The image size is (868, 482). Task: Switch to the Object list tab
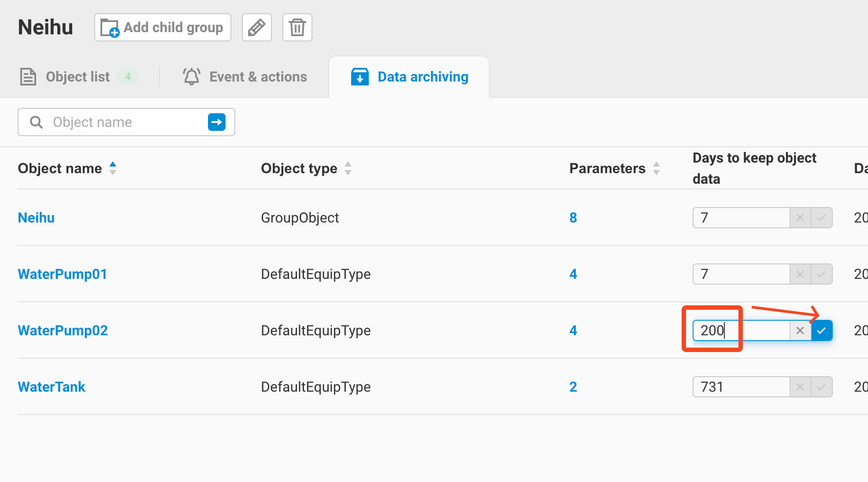tap(78, 77)
